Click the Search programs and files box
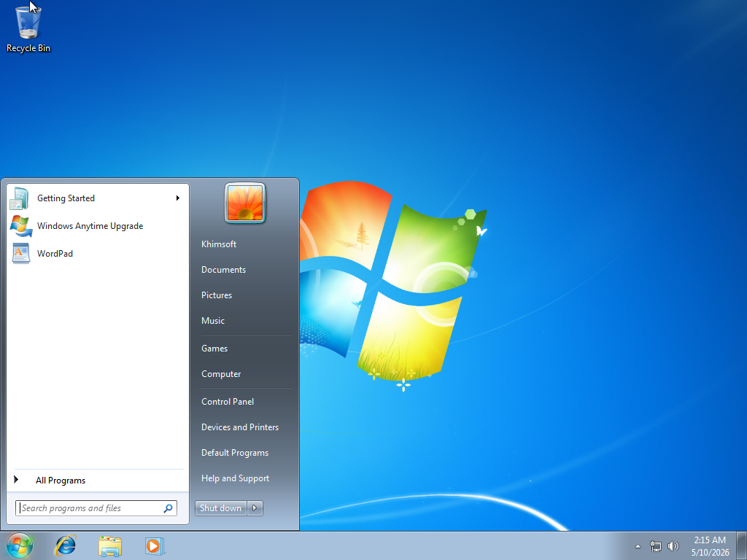 point(96,508)
